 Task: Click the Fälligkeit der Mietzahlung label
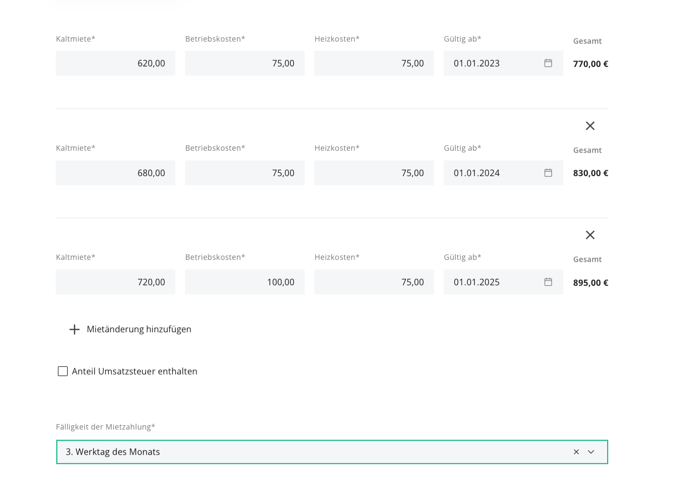[x=105, y=427]
